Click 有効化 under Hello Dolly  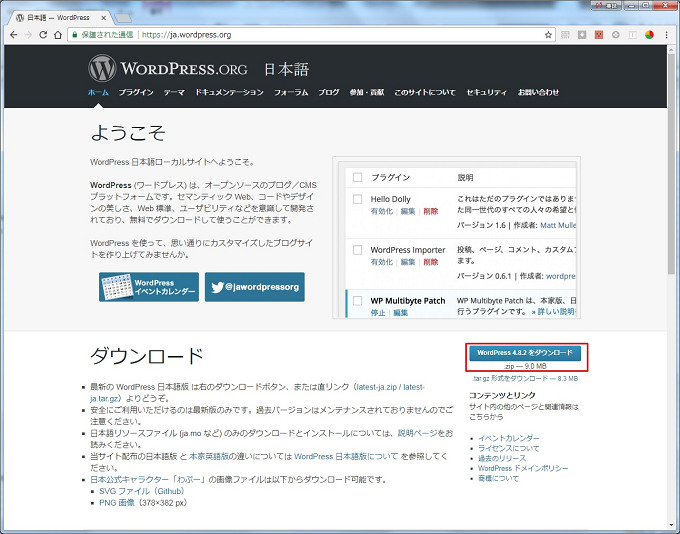click(382, 211)
